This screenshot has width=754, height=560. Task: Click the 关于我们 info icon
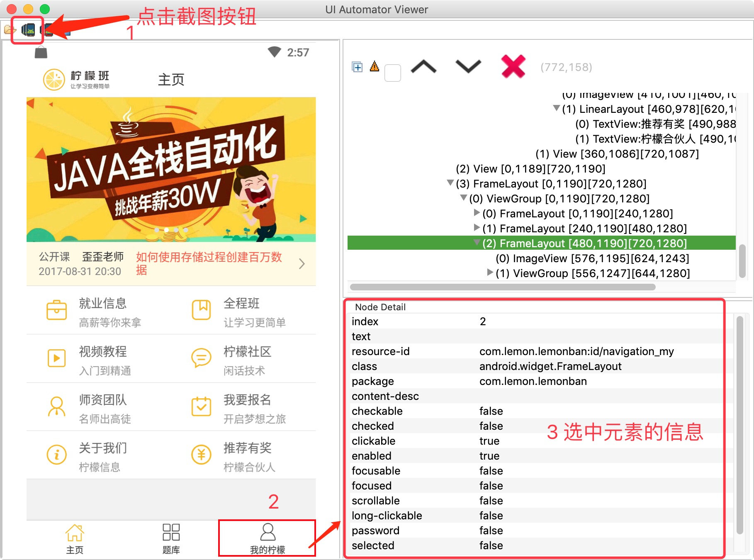tap(56, 455)
